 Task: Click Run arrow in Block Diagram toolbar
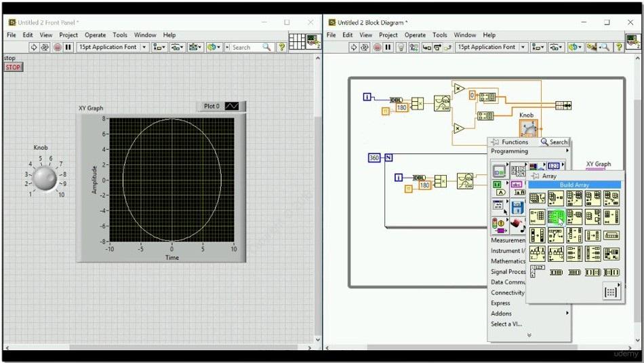(x=353, y=47)
